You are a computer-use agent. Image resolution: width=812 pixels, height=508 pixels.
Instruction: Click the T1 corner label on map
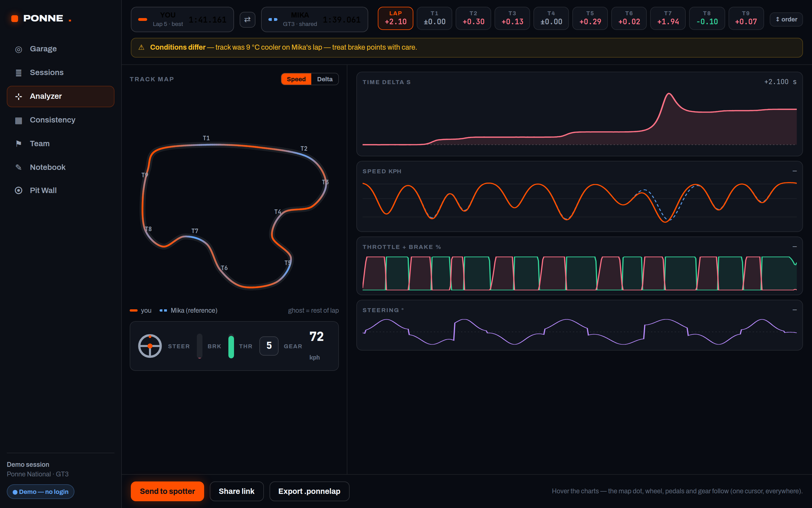(x=206, y=138)
